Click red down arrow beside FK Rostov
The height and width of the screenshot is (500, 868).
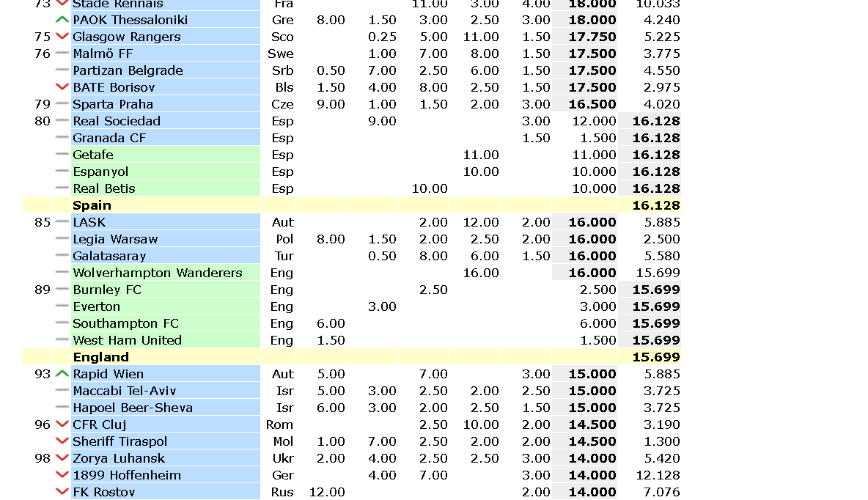[x=62, y=492]
